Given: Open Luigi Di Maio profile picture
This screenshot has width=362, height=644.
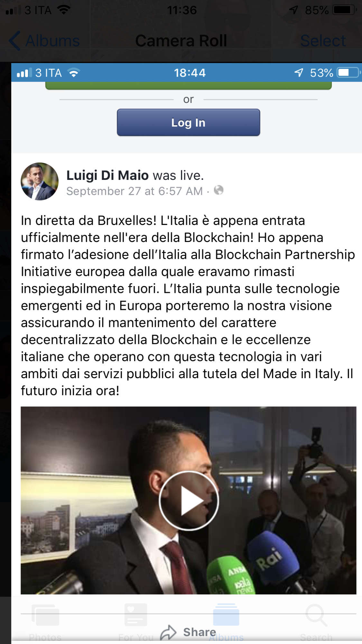Looking at the screenshot, I should point(40,182).
